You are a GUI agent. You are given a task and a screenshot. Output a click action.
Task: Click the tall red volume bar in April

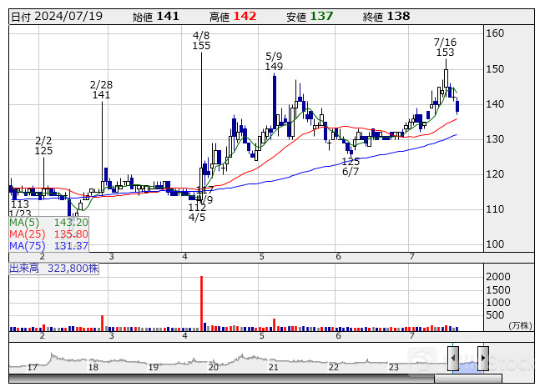(x=202, y=304)
